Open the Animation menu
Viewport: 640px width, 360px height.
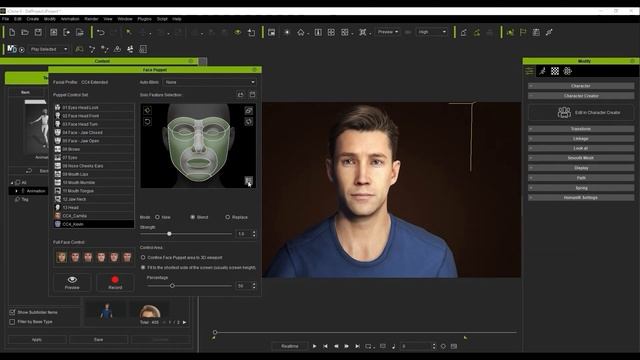click(x=70, y=19)
